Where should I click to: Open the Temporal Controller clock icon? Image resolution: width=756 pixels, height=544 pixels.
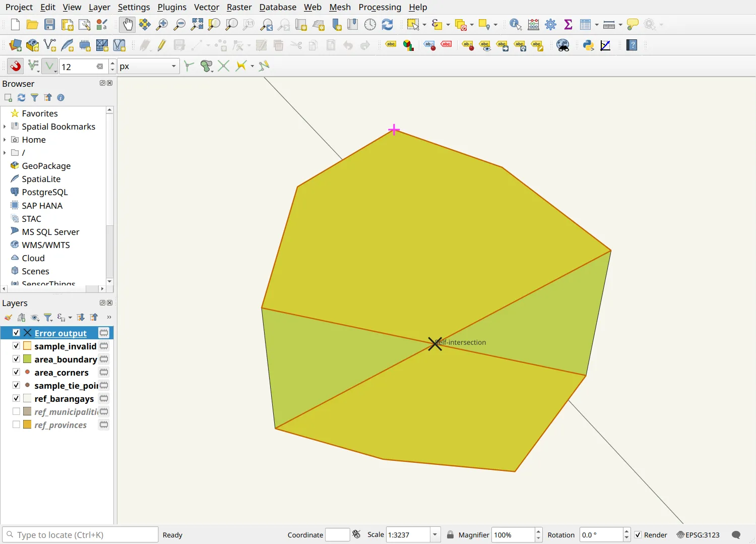(370, 24)
